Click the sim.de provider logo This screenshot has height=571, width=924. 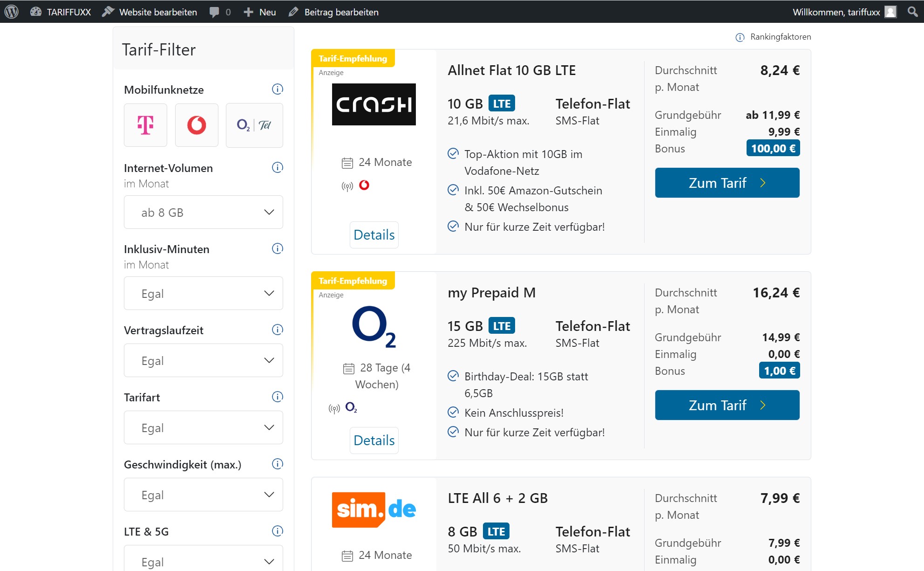[x=374, y=509]
